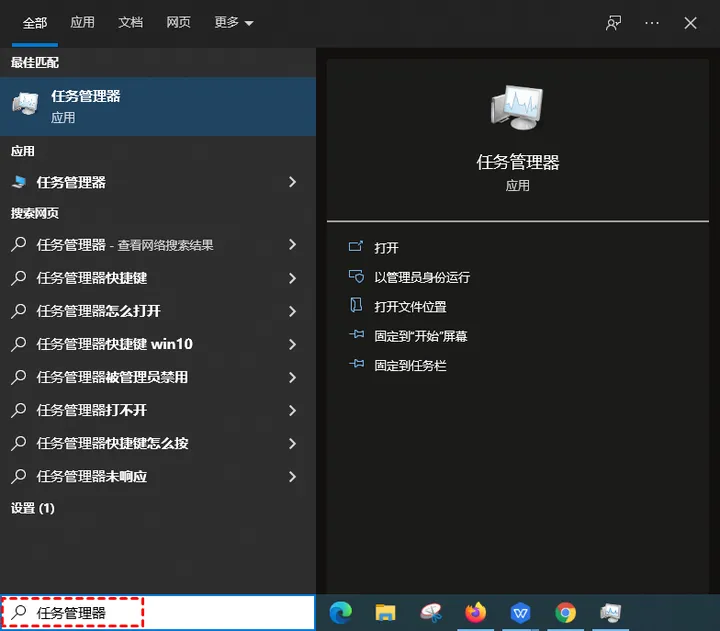Image resolution: width=720 pixels, height=631 pixels.
Task: Click the search box containing 任务管理器
Action: [158, 613]
